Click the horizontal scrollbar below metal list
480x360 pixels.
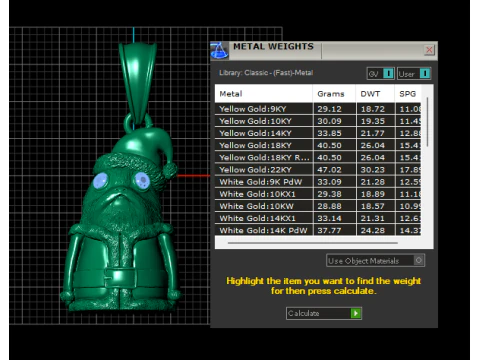pyautogui.click(x=313, y=243)
